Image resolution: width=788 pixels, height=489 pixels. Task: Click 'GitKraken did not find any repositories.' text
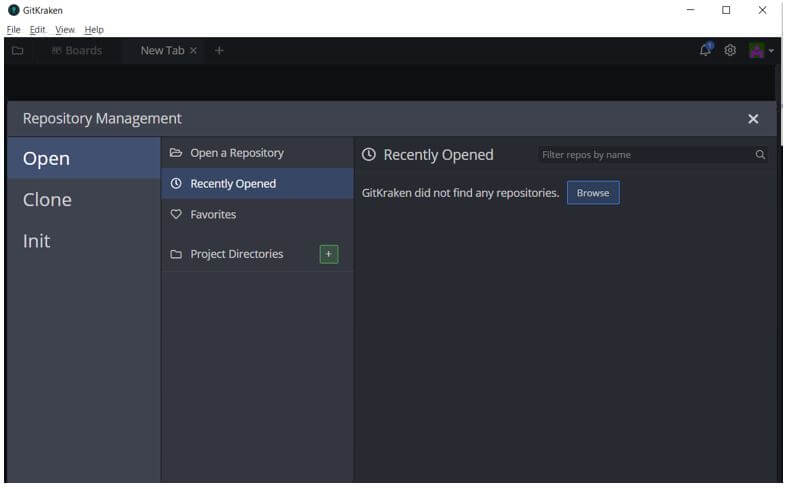[x=461, y=193]
